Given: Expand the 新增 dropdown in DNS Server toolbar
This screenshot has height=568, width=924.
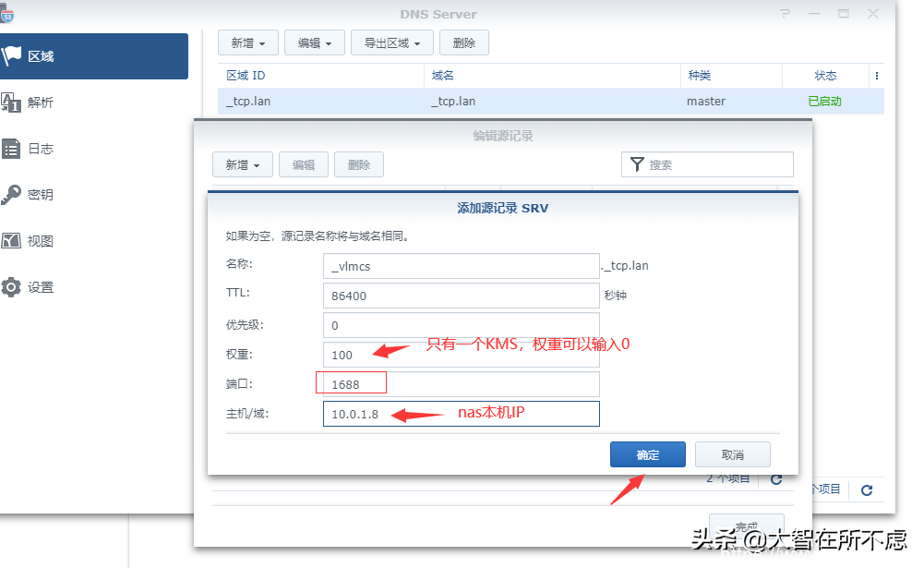Looking at the screenshot, I should coord(247,43).
